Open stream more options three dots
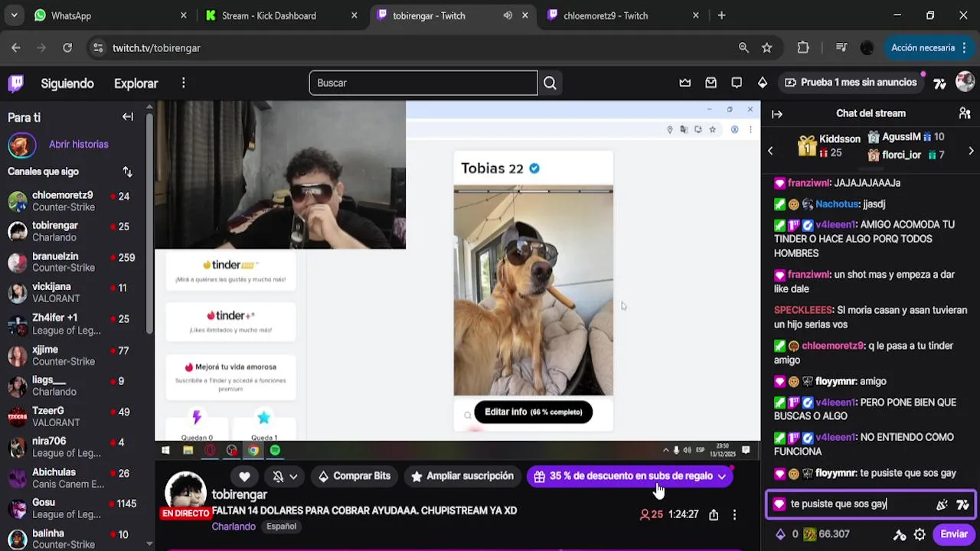 point(734,515)
